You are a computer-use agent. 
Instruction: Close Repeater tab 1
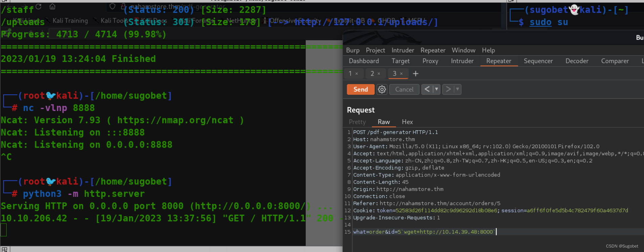tap(356, 73)
